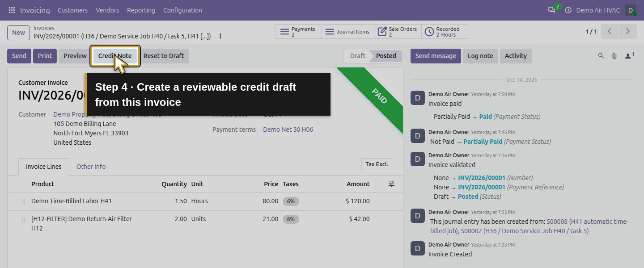Click Send message in chatter
644x268 pixels.
(x=436, y=56)
